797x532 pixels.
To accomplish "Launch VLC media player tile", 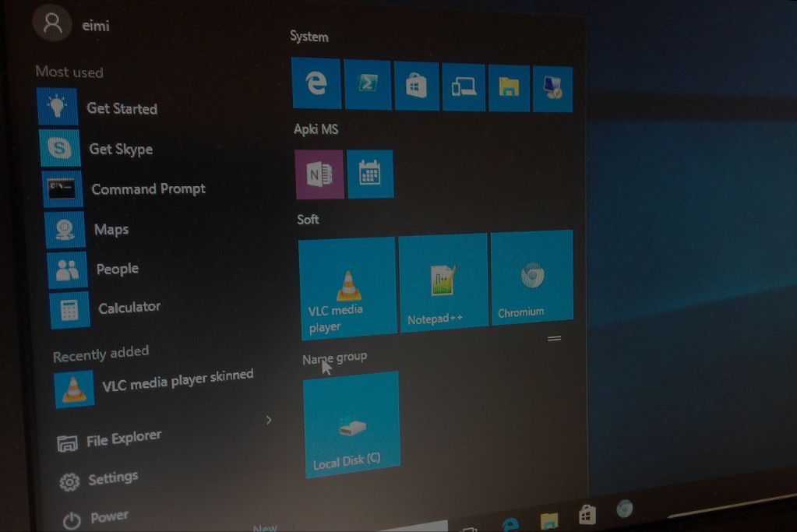I will tap(347, 288).
